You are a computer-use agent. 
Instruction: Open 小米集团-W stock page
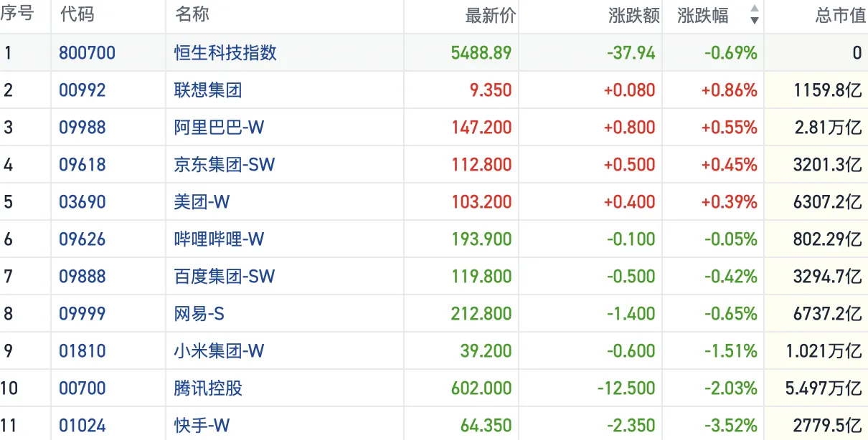pyautogui.click(x=220, y=351)
